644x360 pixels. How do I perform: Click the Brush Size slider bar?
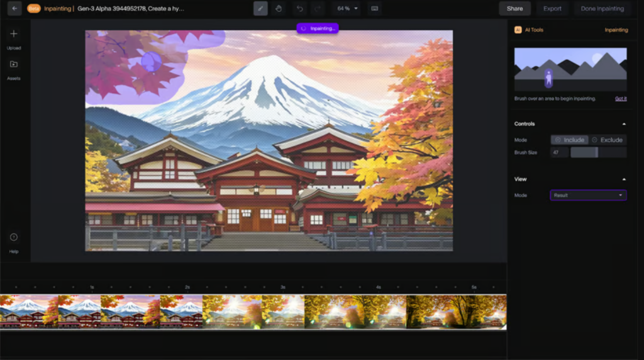pyautogui.click(x=598, y=152)
